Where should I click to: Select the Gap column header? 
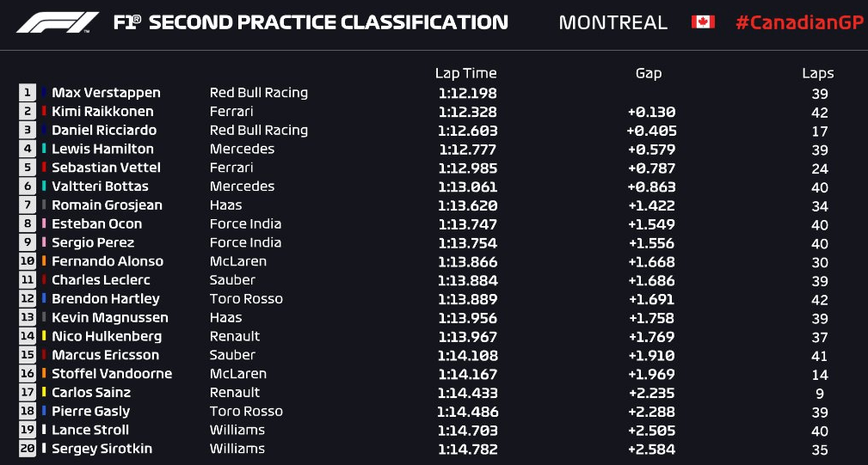pos(649,74)
